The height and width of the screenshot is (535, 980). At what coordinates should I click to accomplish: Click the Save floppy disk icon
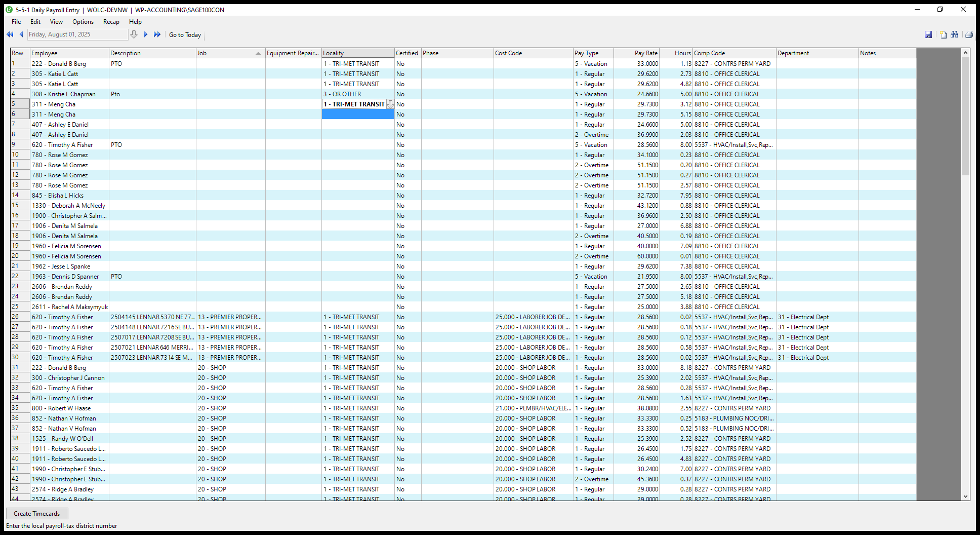tap(928, 34)
